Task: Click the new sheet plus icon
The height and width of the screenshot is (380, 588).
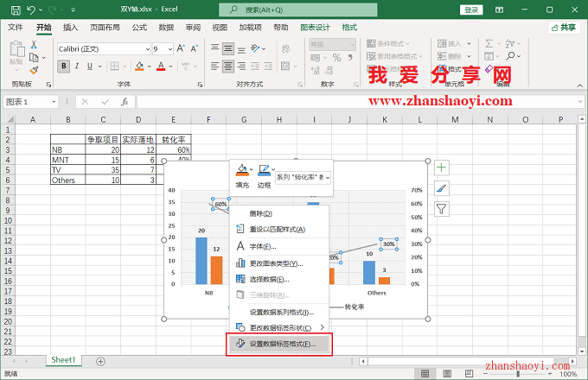Action: pyautogui.click(x=100, y=361)
